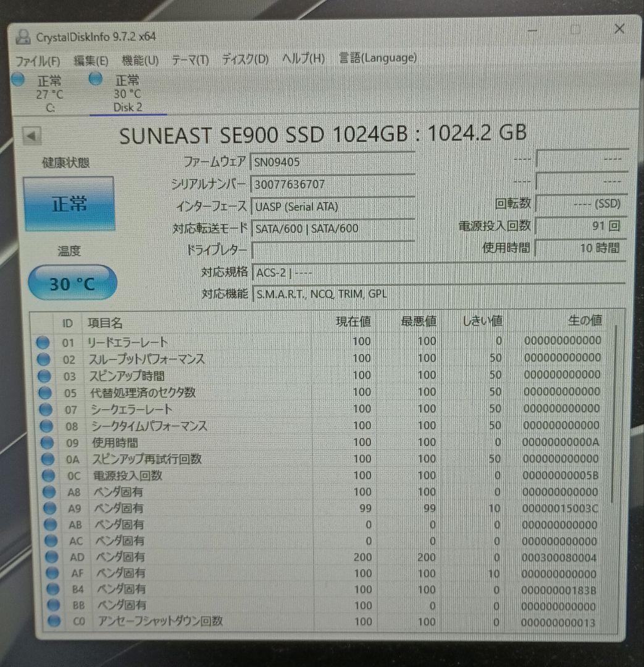Click the ID column header

[x=68, y=323]
